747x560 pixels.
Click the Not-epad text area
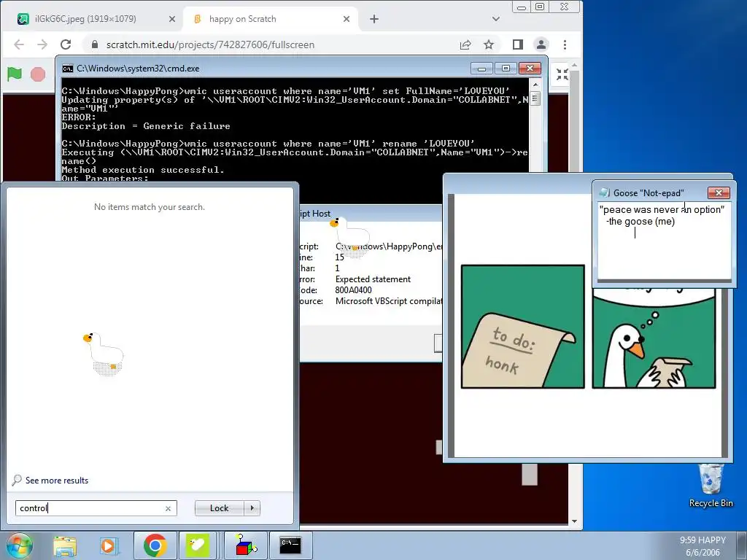pyautogui.click(x=664, y=241)
